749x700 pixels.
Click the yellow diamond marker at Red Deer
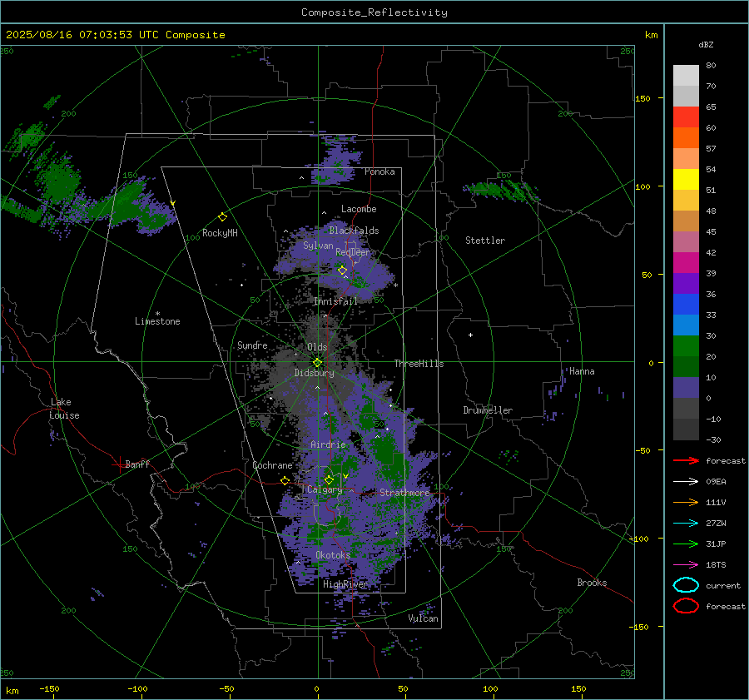343,271
